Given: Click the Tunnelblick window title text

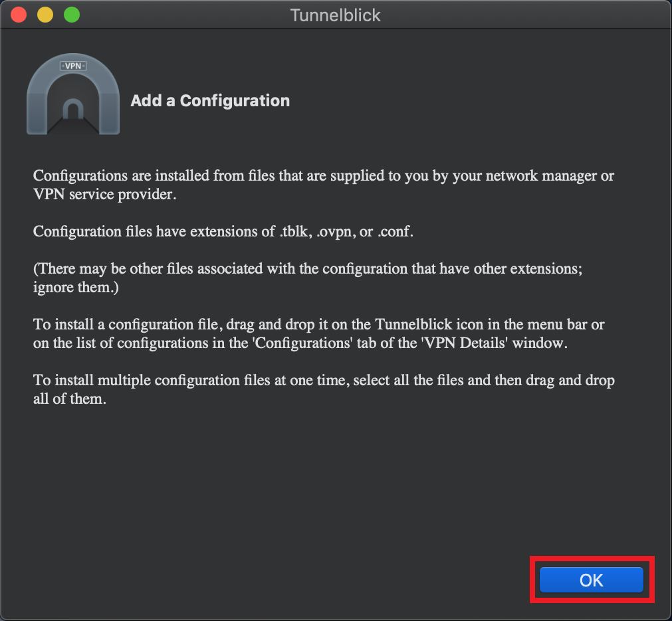Looking at the screenshot, I should click(x=335, y=15).
